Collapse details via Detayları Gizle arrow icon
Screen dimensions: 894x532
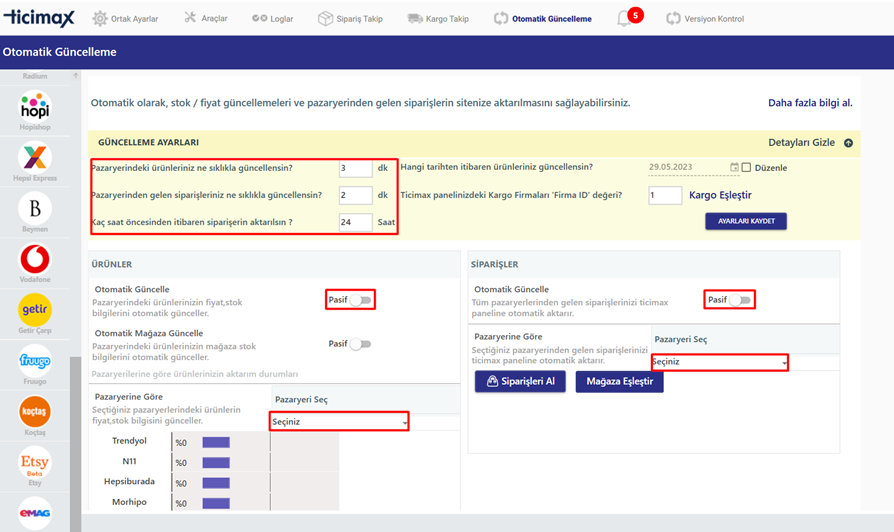click(848, 143)
